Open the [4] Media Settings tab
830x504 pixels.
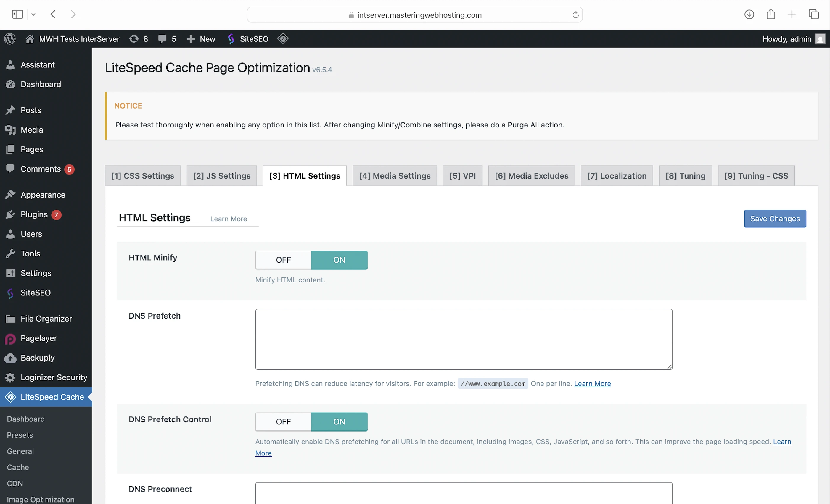(395, 176)
